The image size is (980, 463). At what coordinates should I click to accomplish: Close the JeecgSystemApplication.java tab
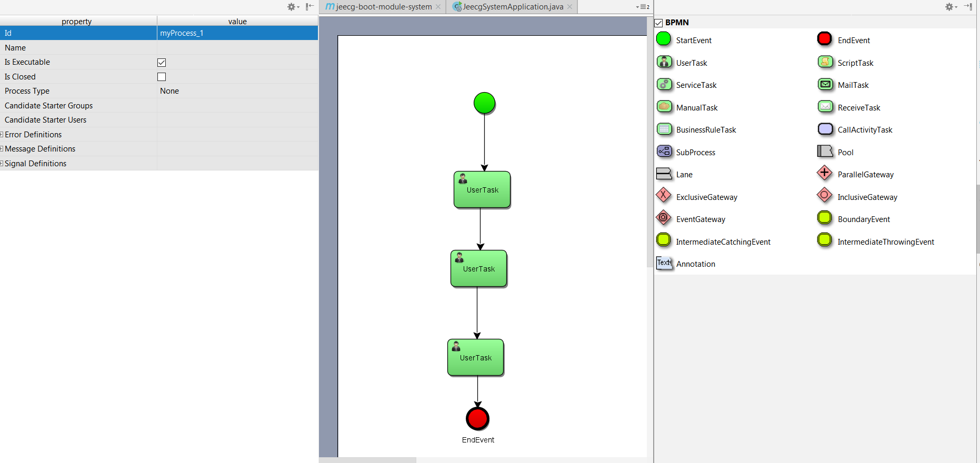coord(569,7)
